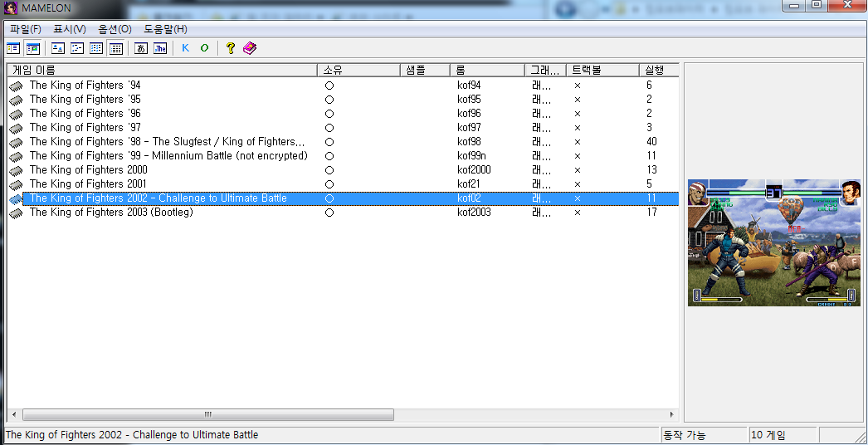Click chip icon beside The King of Fighters '94
Screen dimensions: 868x445
[x=16, y=86]
